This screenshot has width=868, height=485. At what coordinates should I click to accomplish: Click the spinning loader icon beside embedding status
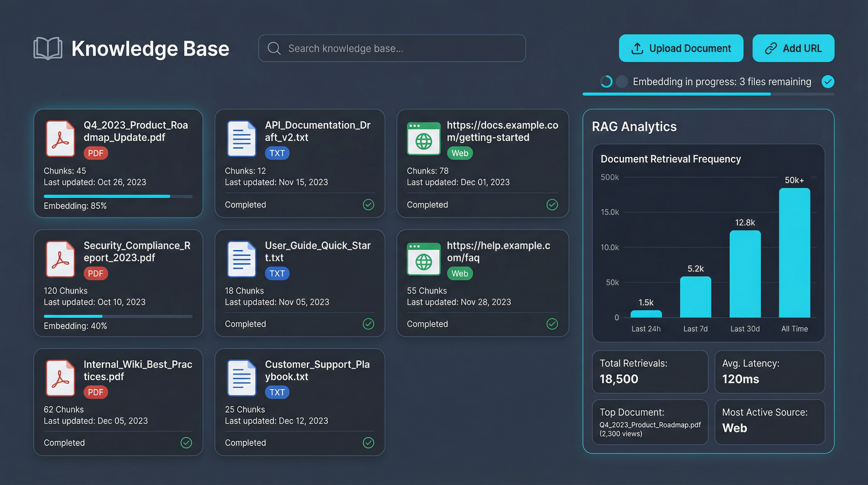coord(606,81)
